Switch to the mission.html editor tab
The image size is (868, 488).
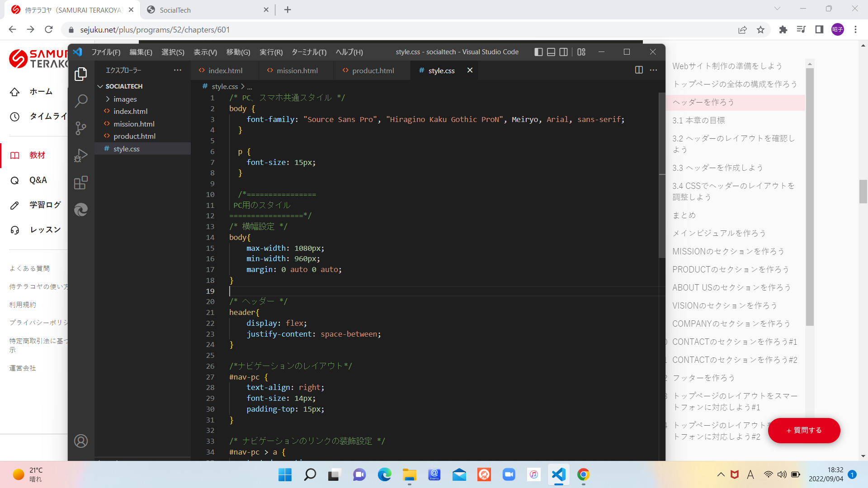(x=297, y=70)
